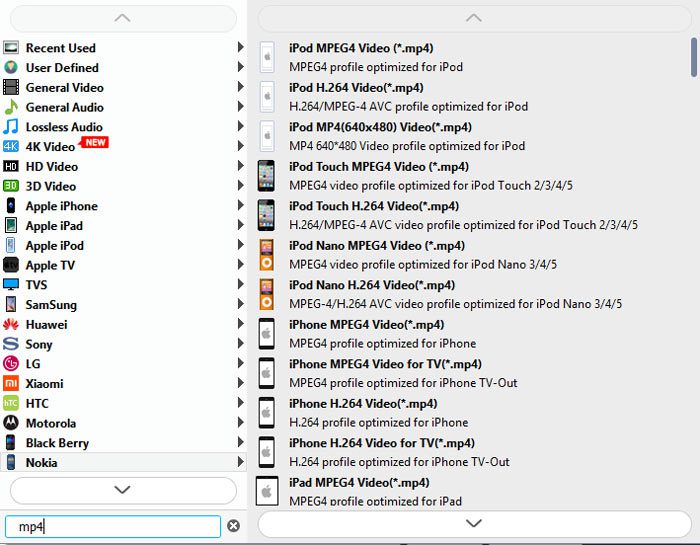The image size is (700, 545).
Task: Click the 3D Video icon
Action: [x=11, y=186]
